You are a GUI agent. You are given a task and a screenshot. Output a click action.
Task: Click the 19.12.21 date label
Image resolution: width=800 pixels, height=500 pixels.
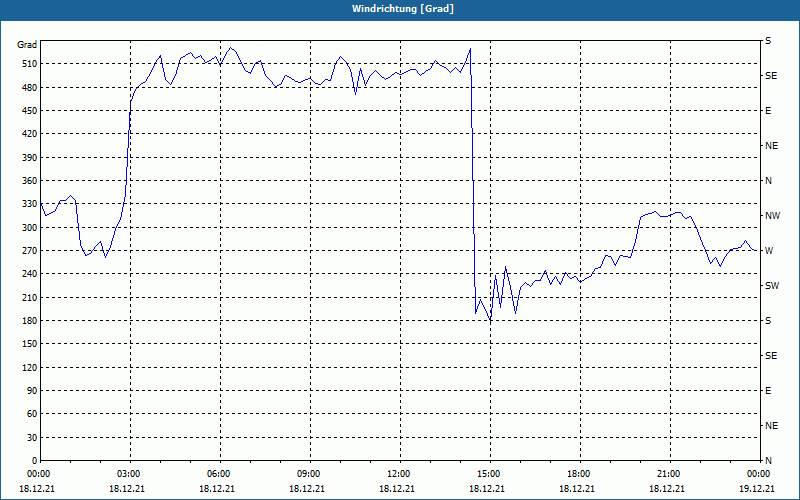[757, 489]
